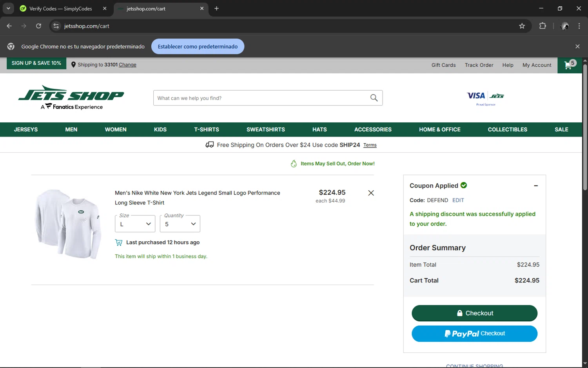
Task: Click the 'Last purchased 12 hours ago' cart icon
Action: pos(118,242)
